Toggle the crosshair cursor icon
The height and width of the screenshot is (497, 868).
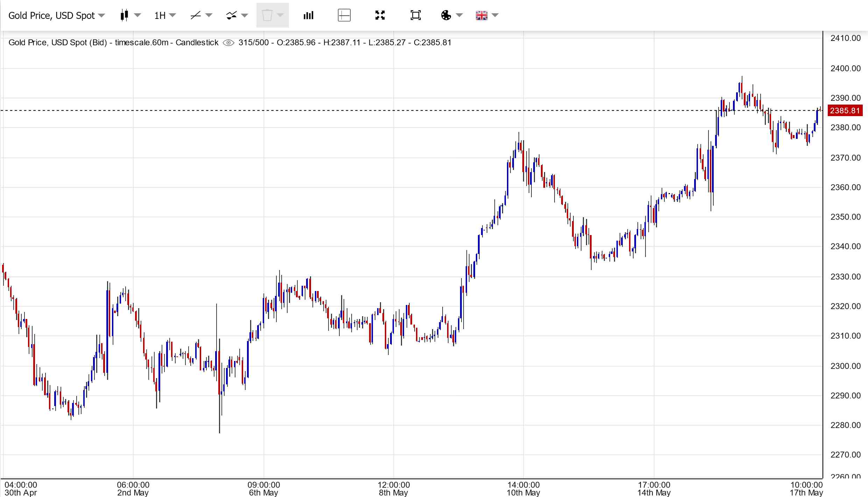(344, 15)
